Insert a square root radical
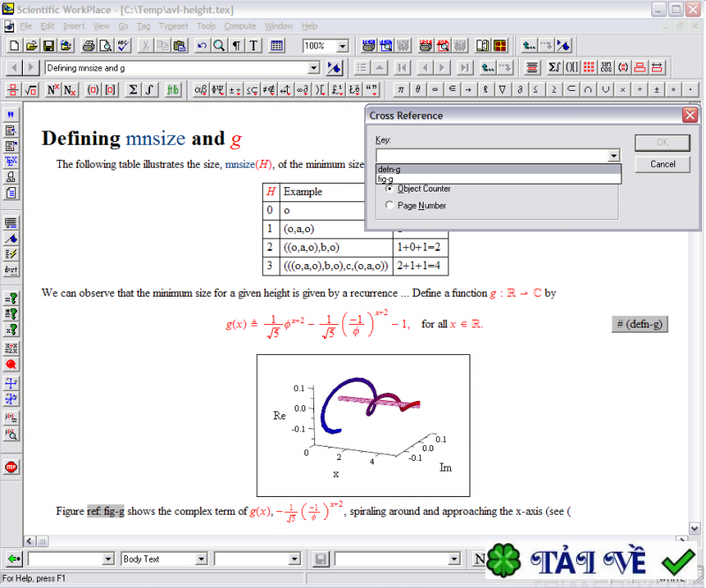Screen dimensions: 706x588 [x=31, y=89]
